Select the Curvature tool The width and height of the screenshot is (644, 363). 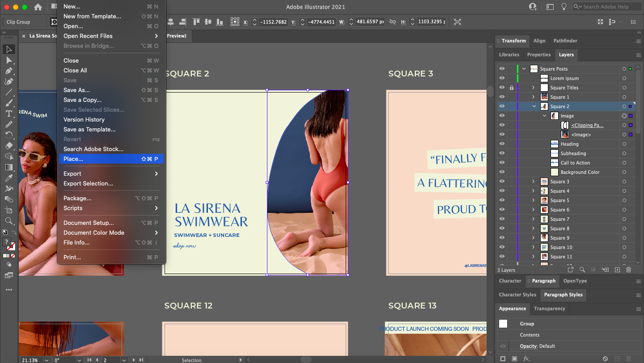pyautogui.click(x=8, y=81)
